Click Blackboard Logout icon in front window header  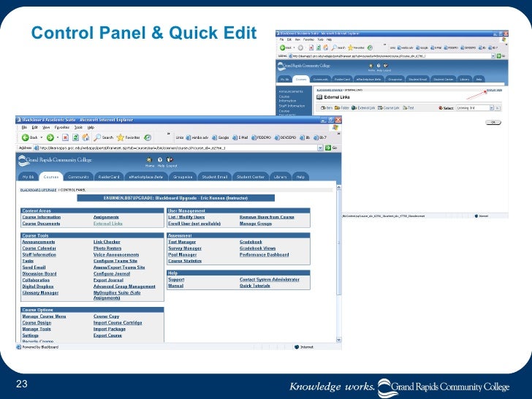[x=171, y=161]
